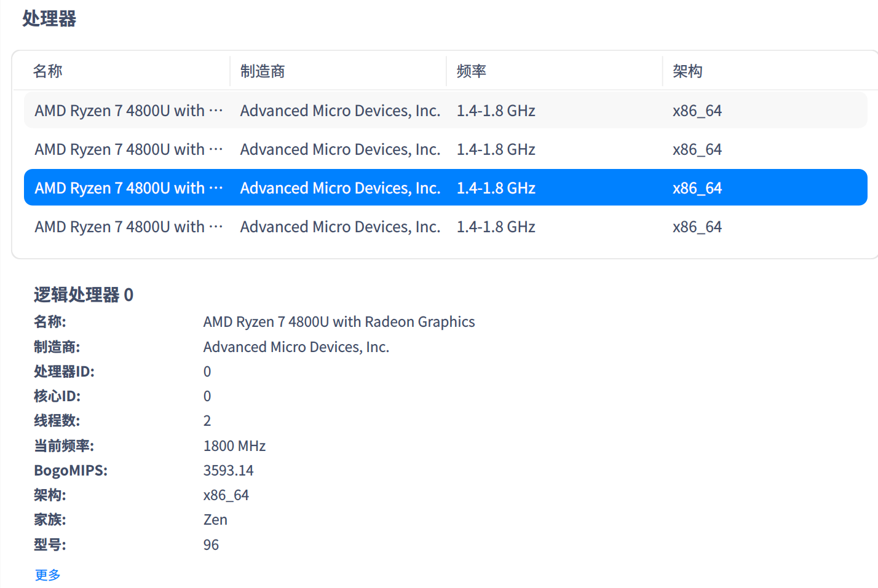Click the 名称 column header
The height and width of the screenshot is (588, 878).
[47, 71]
